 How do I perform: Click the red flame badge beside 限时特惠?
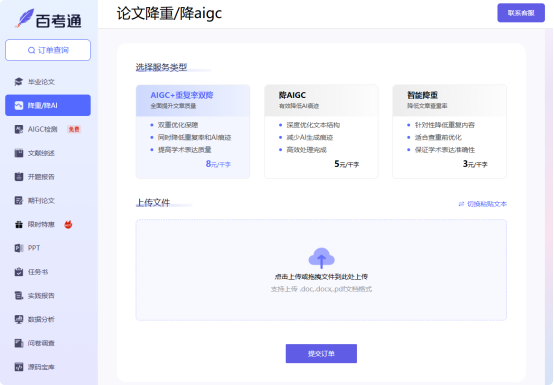[68, 224]
